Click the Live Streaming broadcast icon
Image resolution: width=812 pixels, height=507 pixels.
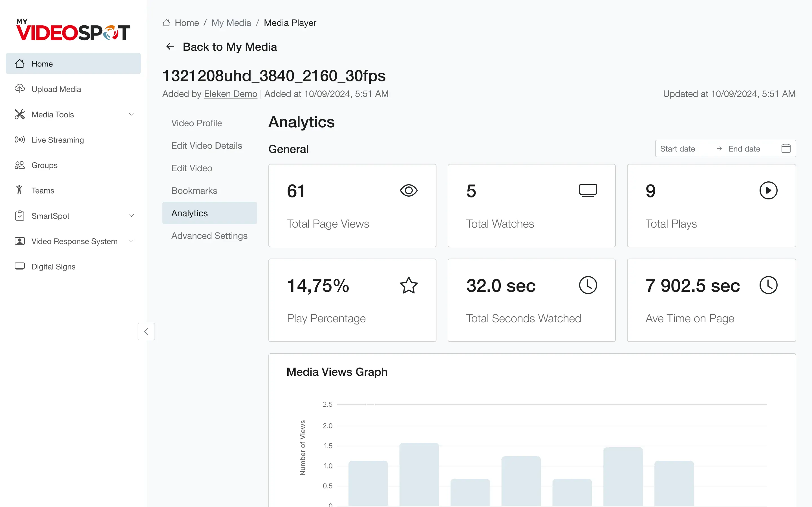(19, 139)
